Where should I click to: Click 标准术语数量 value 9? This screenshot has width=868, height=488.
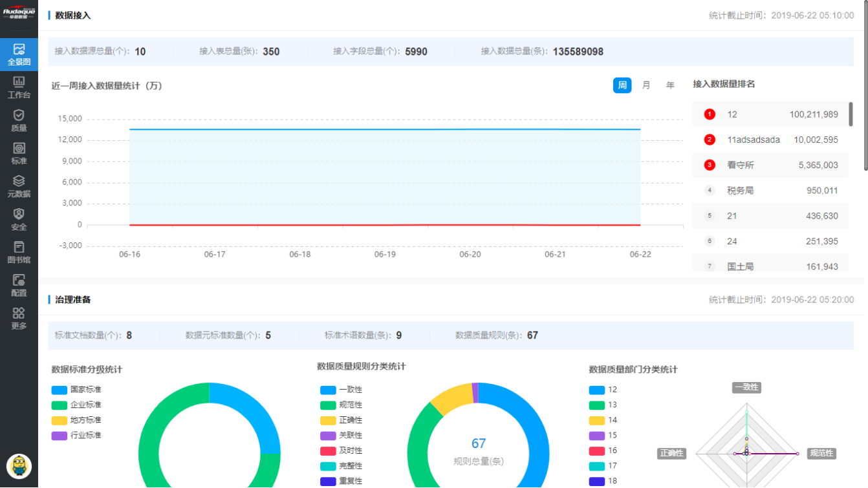(x=399, y=335)
